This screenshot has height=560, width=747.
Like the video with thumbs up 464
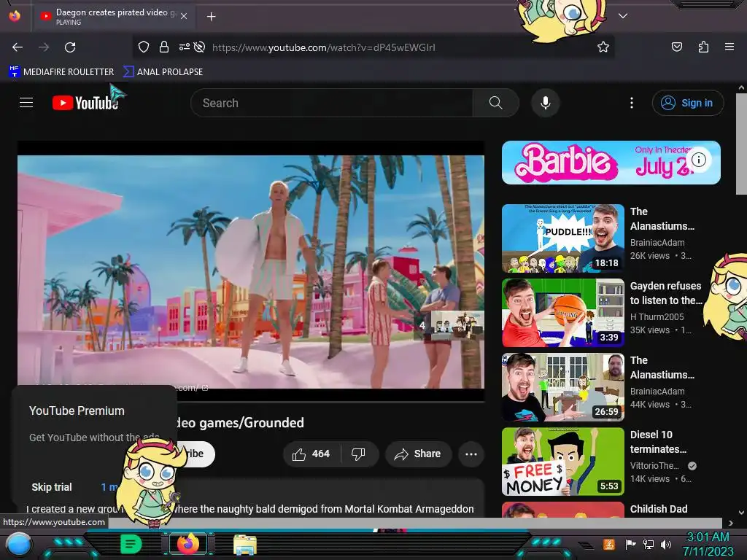tap(311, 454)
